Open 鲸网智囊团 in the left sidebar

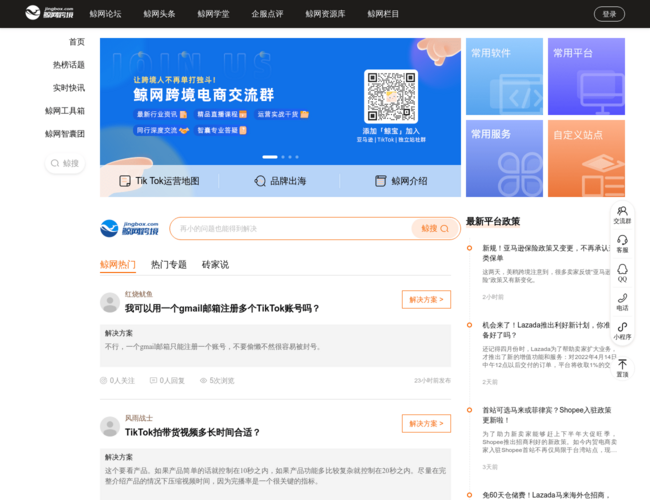click(x=65, y=134)
